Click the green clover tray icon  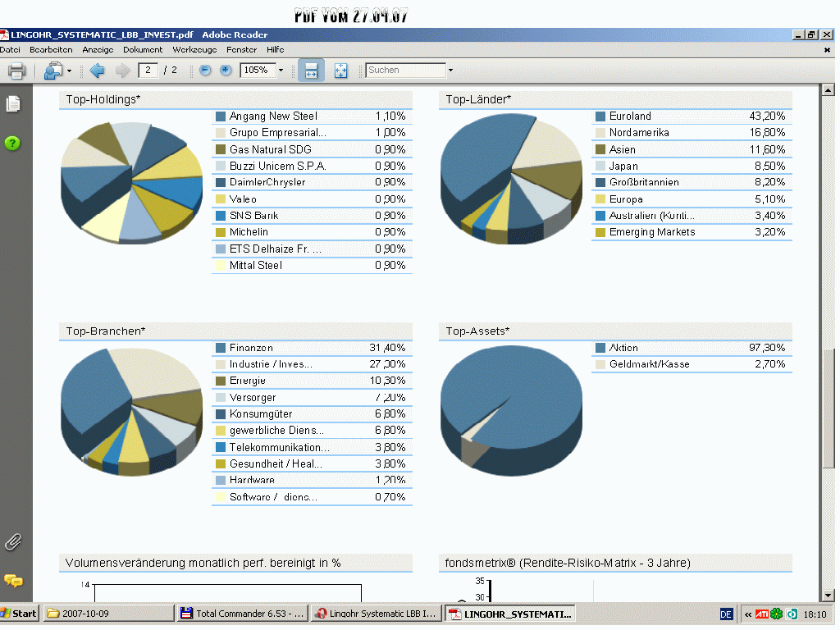pos(776,614)
